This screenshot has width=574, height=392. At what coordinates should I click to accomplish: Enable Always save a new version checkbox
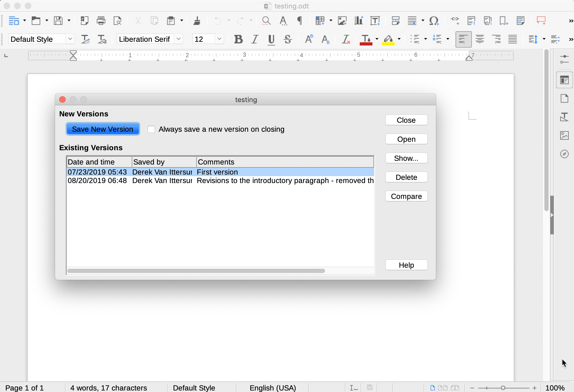pyautogui.click(x=151, y=129)
